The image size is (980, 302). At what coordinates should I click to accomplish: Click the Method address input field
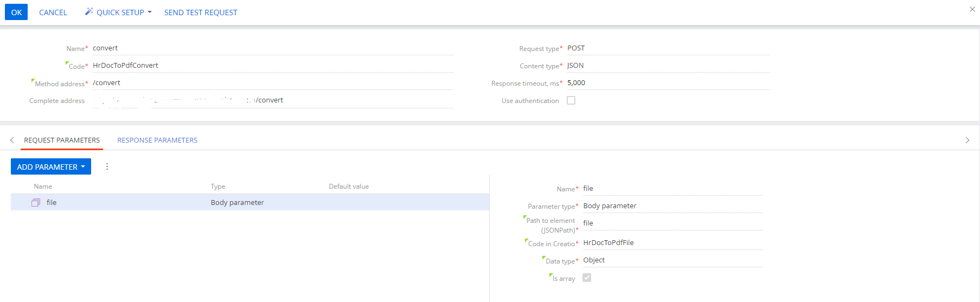271,83
